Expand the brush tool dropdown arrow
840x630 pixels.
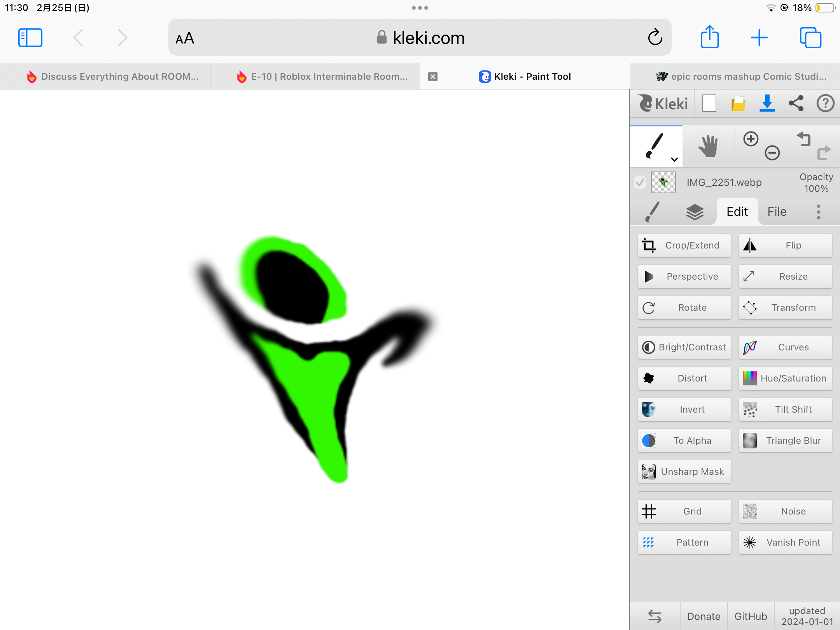(x=674, y=159)
